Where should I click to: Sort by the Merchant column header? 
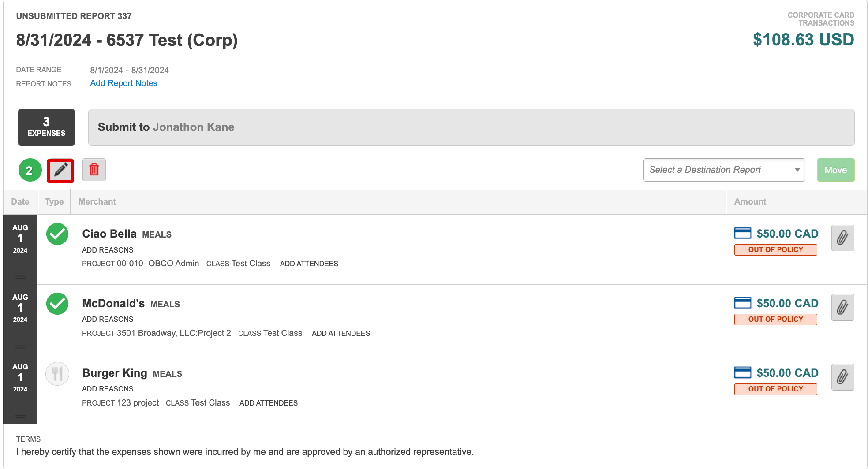97,201
